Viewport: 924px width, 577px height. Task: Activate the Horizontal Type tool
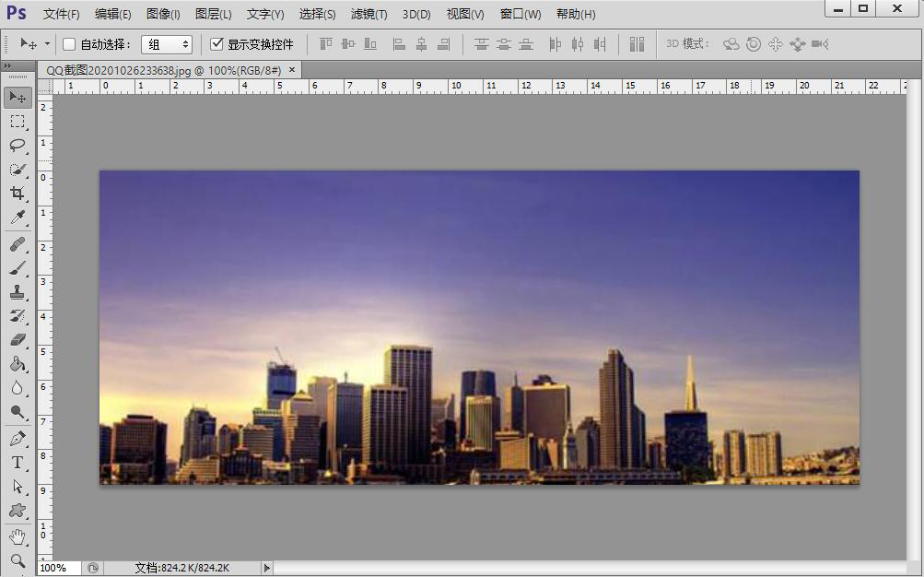(x=18, y=462)
